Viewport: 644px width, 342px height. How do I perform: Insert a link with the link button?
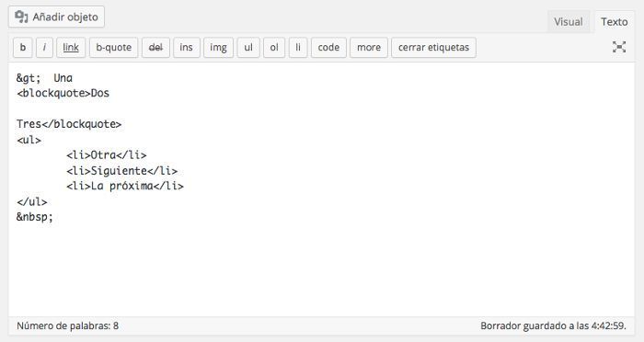point(71,47)
